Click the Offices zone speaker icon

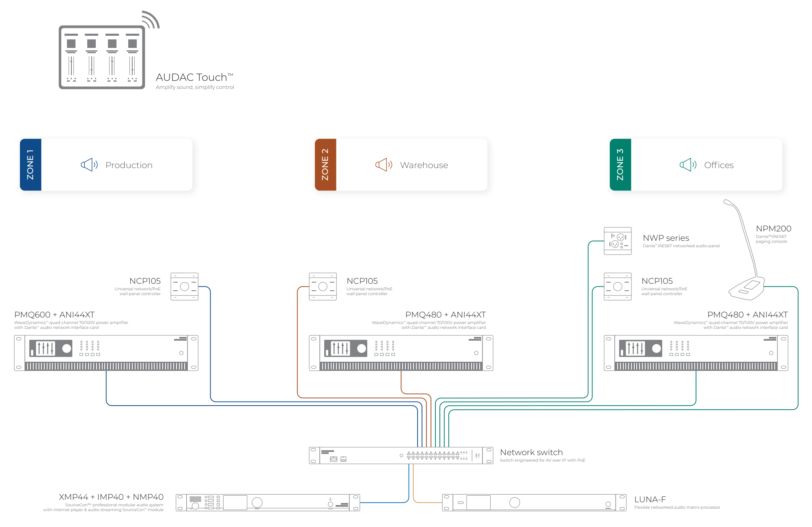point(688,165)
